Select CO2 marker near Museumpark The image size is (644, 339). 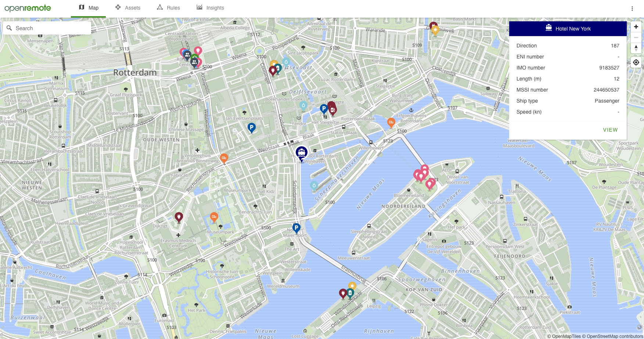[214, 217]
